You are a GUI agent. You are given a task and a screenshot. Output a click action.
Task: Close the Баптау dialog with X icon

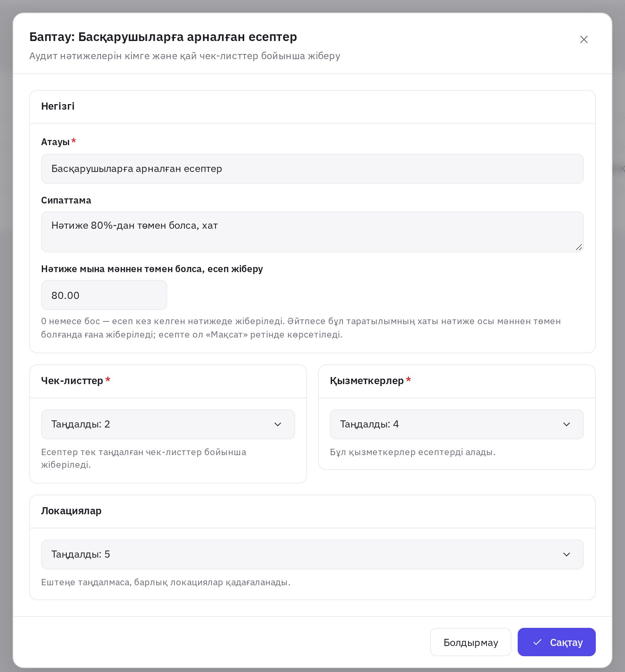584,39
